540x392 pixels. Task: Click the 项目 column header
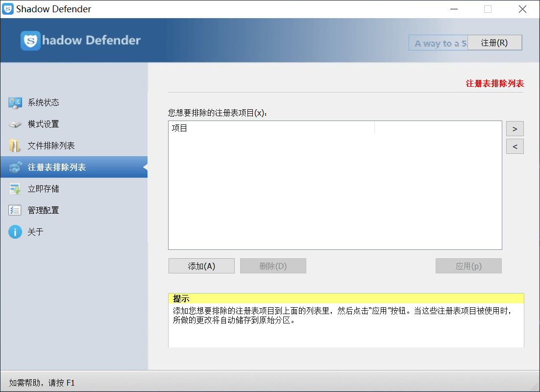click(271, 128)
